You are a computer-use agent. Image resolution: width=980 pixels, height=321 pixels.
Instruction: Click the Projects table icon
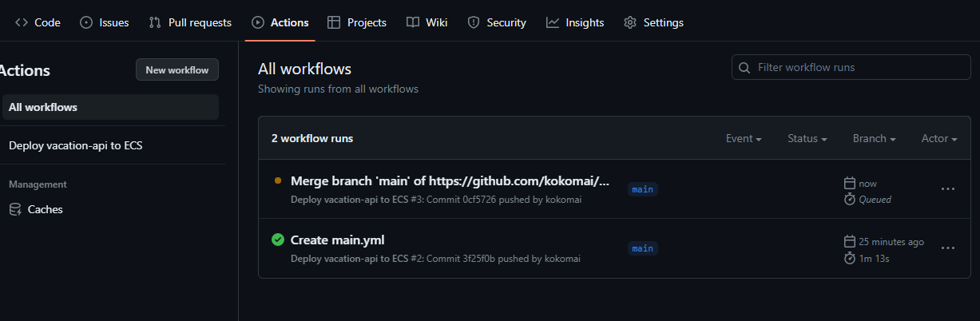tap(334, 22)
